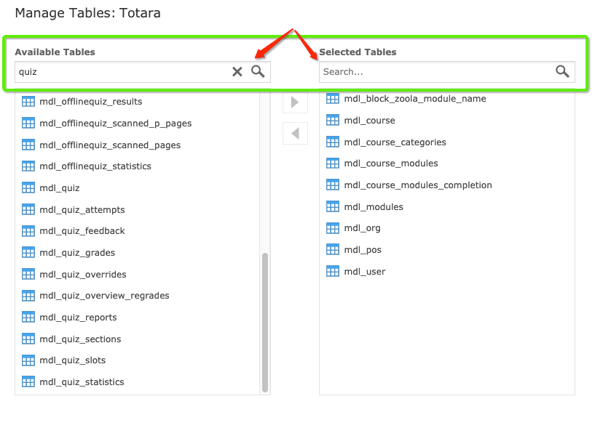Viewport: 603px width, 428px height.
Task: Select mdl_course_categories table name
Action: tap(395, 142)
